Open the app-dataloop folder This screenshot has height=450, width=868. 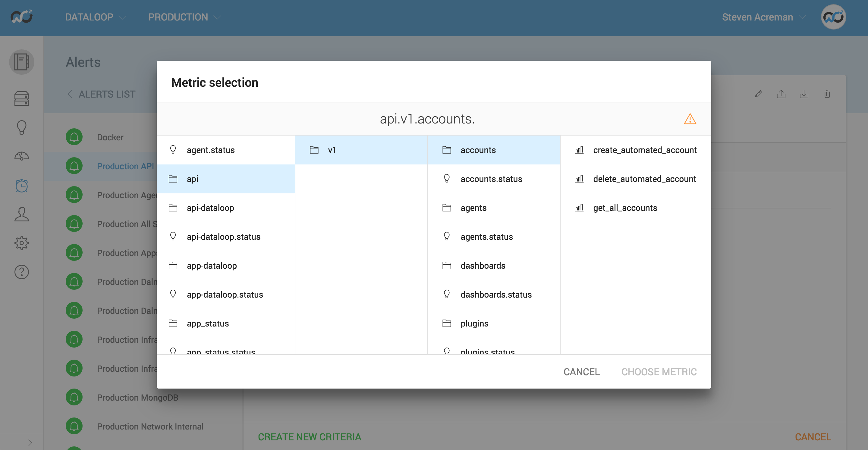tap(226, 266)
